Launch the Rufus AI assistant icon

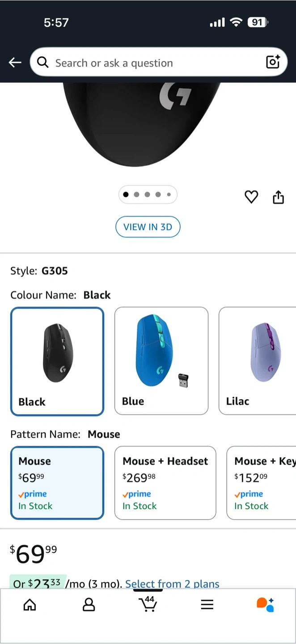[x=265, y=604]
